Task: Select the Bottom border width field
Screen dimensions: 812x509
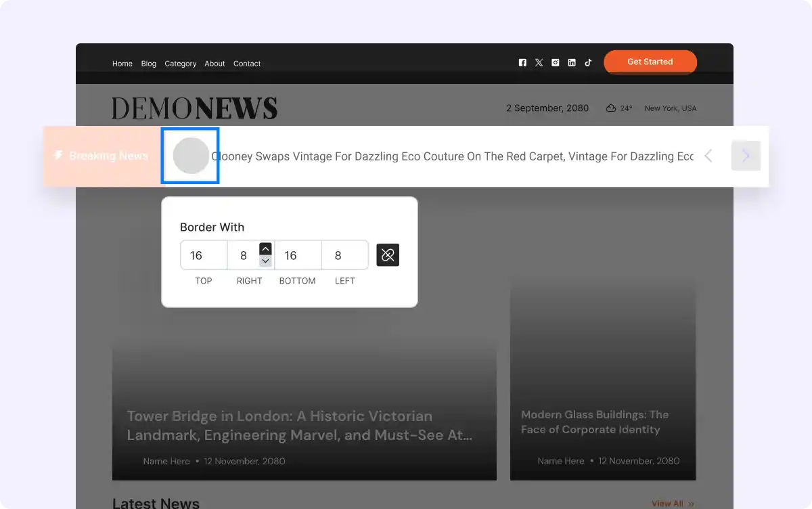Action: 297,255
